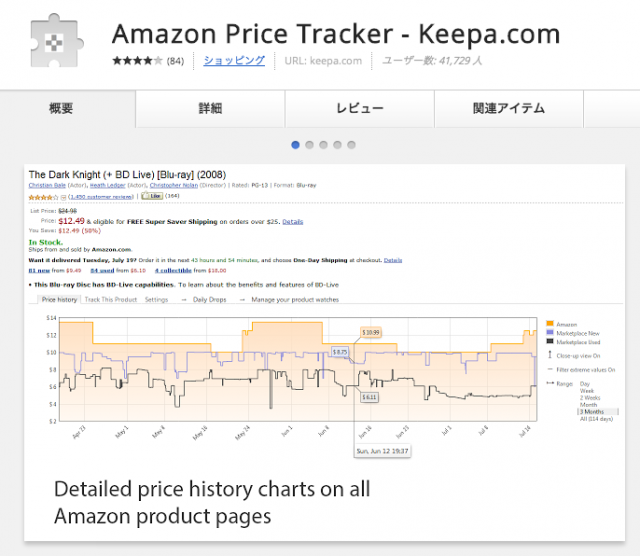Click the Like button on product page
The image size is (640, 556).
(x=155, y=197)
